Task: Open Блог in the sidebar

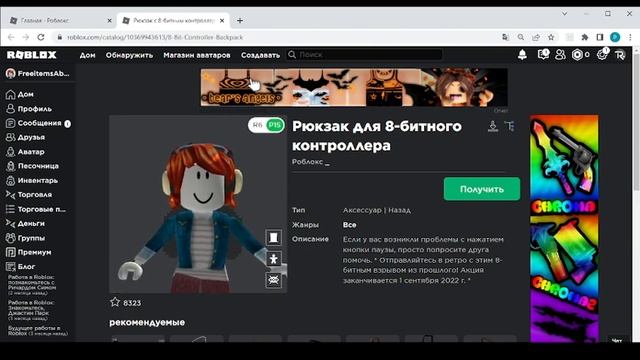Action: point(26,266)
